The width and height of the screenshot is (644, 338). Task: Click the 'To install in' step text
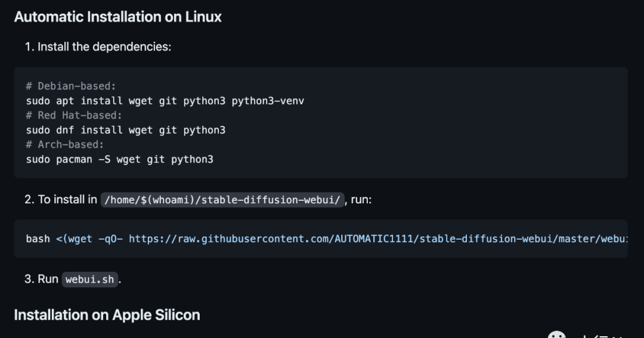pyautogui.click(x=67, y=200)
